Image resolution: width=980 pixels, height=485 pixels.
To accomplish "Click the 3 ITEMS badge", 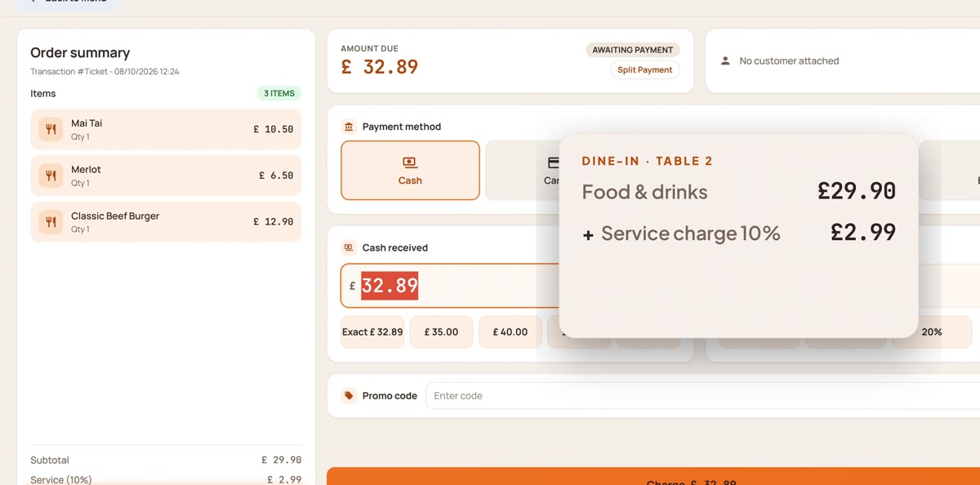I will click(x=279, y=94).
